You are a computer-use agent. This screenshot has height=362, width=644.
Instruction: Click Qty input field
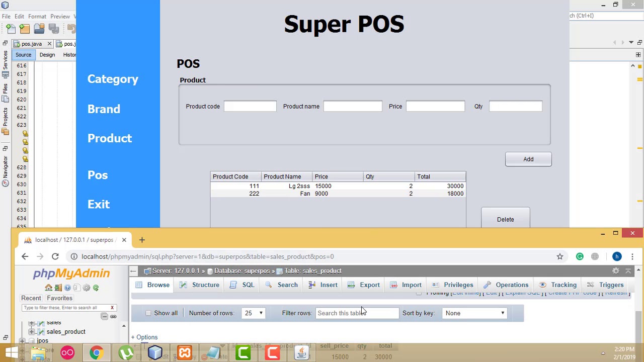click(516, 106)
